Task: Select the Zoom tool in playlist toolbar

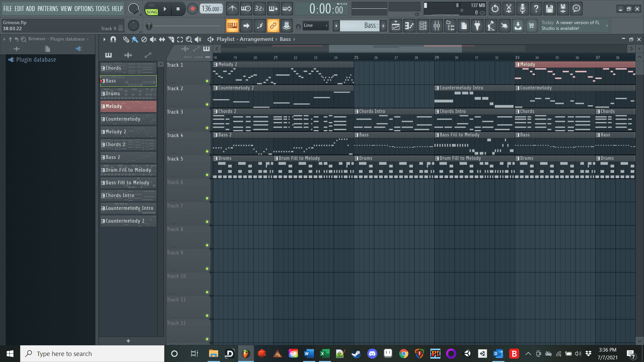Action: point(189,40)
